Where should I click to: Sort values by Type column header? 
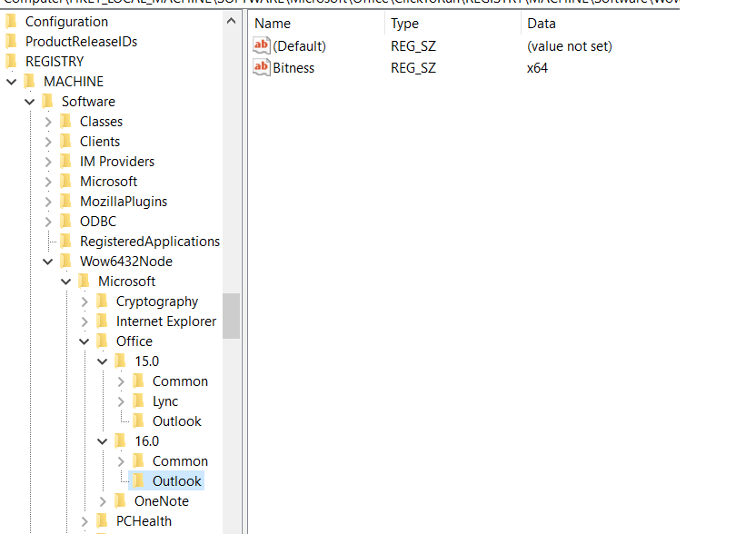click(x=453, y=23)
